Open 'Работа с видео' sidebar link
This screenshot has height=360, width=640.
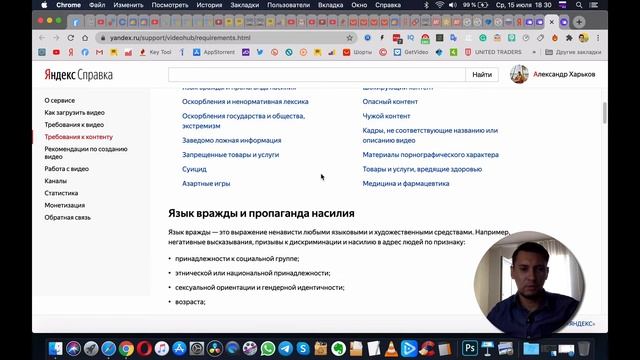[67, 169]
